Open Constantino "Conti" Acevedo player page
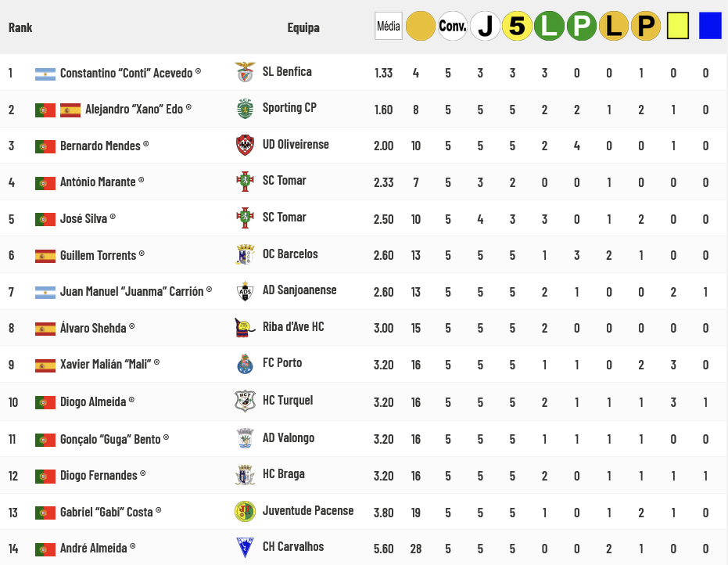728x565 pixels. point(126,73)
